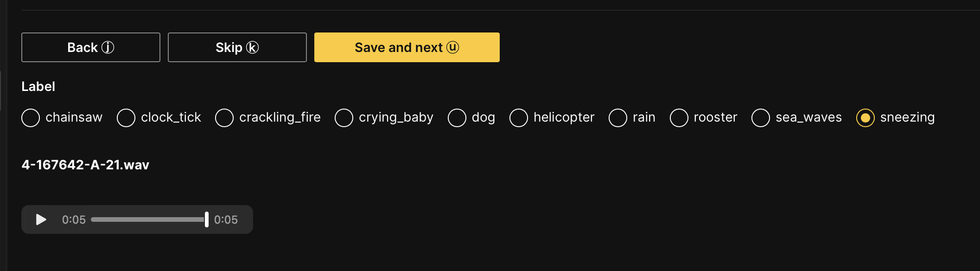Select the sneezing radio button
Screen dimensions: 980x271
click(866, 117)
